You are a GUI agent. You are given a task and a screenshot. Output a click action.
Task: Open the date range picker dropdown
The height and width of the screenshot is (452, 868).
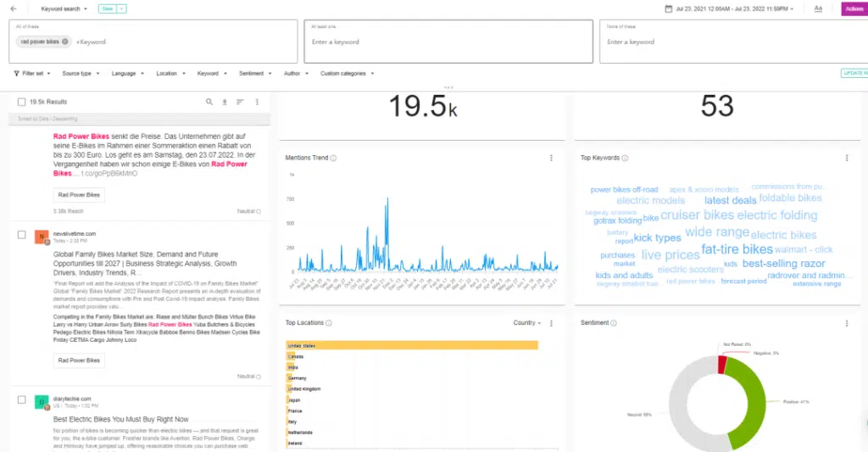(735, 8)
